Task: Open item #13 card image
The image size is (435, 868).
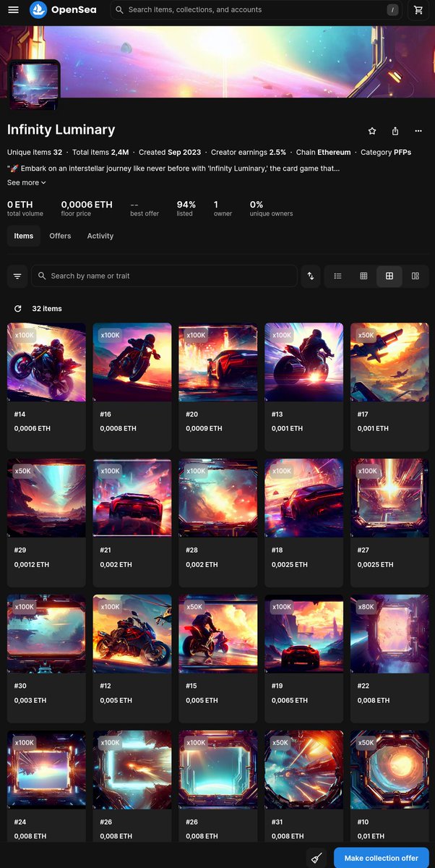Action: tap(304, 362)
